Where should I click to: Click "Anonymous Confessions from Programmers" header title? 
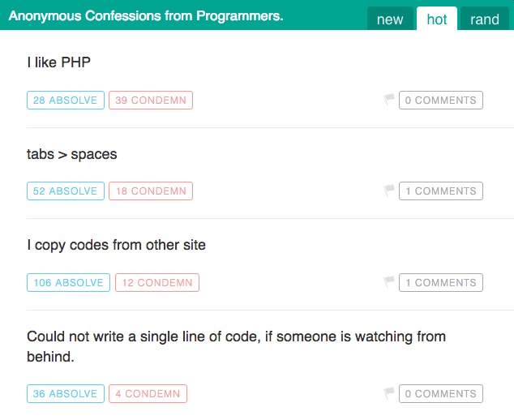coord(146,16)
